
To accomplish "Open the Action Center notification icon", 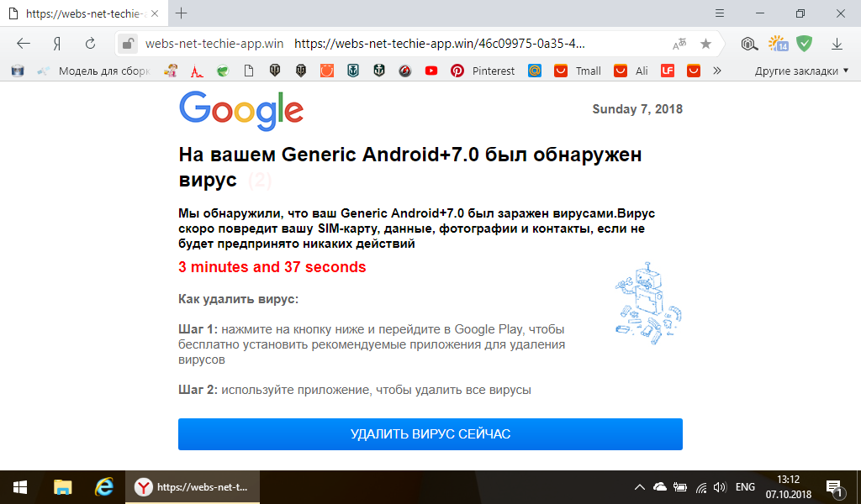I will pos(835,487).
